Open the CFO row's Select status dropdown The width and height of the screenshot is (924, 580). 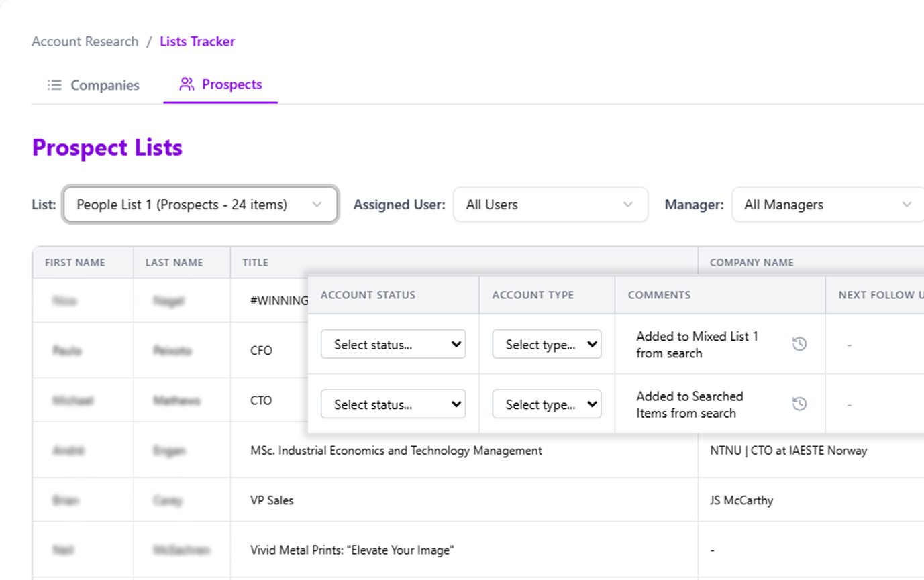(x=393, y=344)
